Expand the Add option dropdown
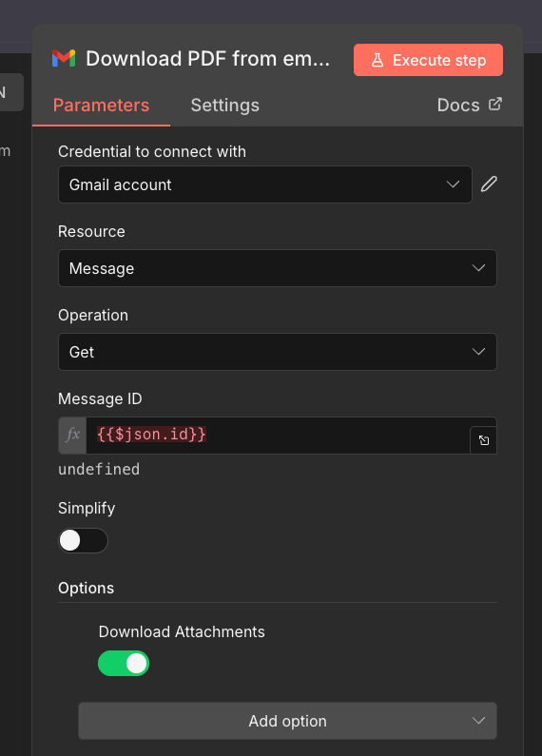Screen dimensions: 542x756 (x=287, y=721)
